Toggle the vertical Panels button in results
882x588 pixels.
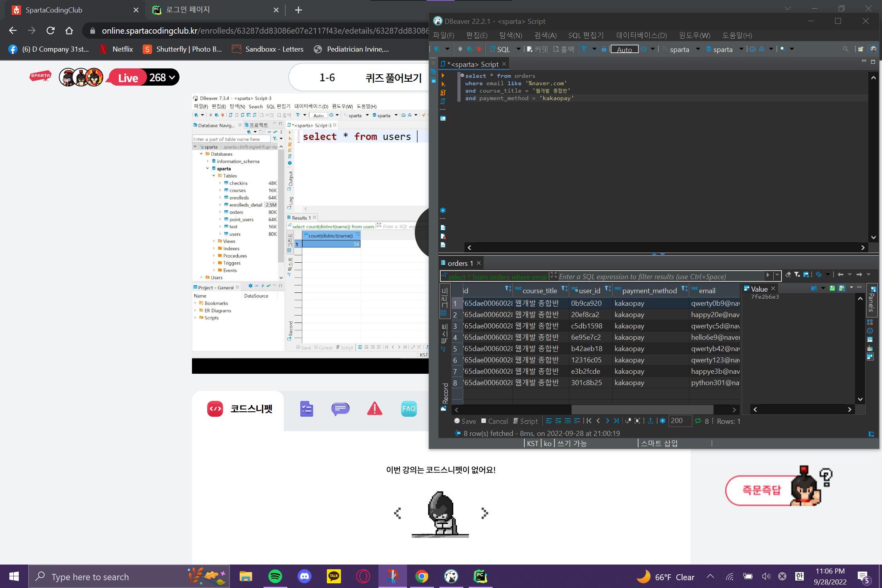tap(871, 299)
